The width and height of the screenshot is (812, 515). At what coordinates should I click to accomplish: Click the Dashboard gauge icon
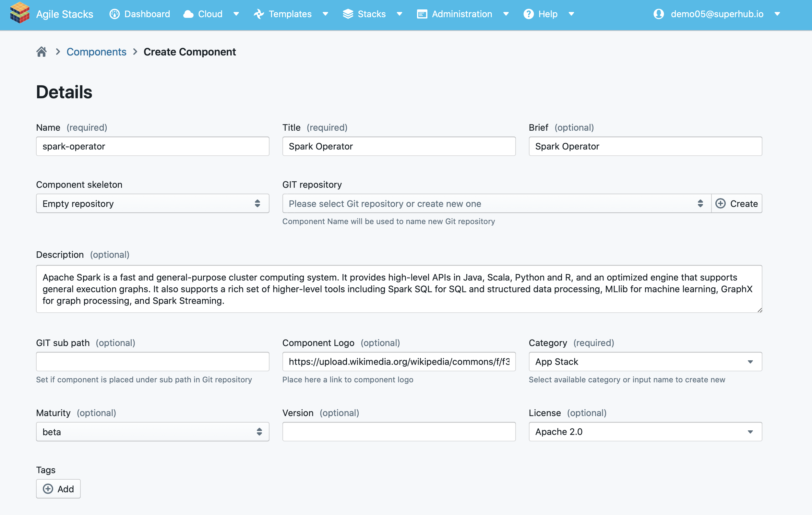(x=114, y=14)
